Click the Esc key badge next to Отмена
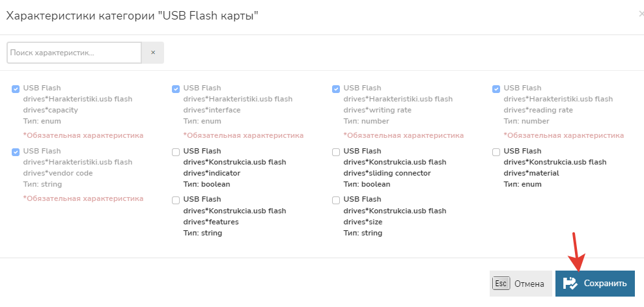Image resolution: width=644 pixels, height=307 pixels. pyautogui.click(x=501, y=284)
